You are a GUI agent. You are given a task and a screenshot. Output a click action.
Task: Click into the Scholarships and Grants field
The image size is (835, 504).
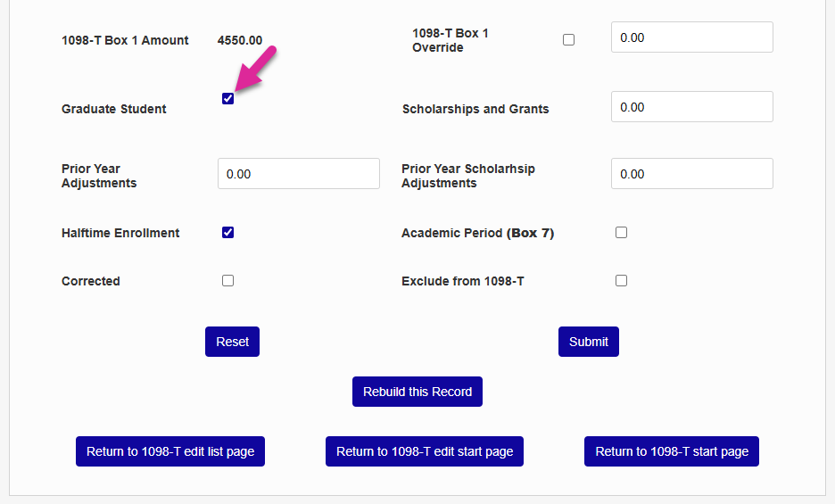[x=691, y=107]
